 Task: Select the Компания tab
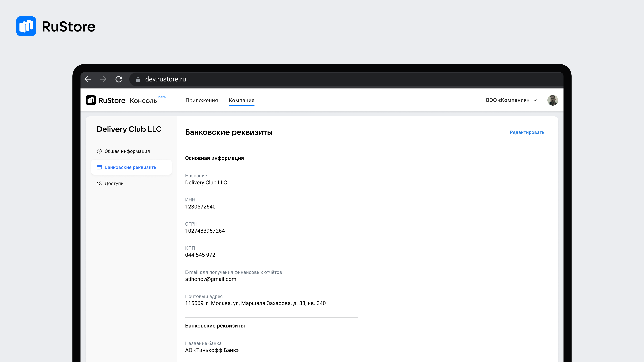[x=241, y=100]
